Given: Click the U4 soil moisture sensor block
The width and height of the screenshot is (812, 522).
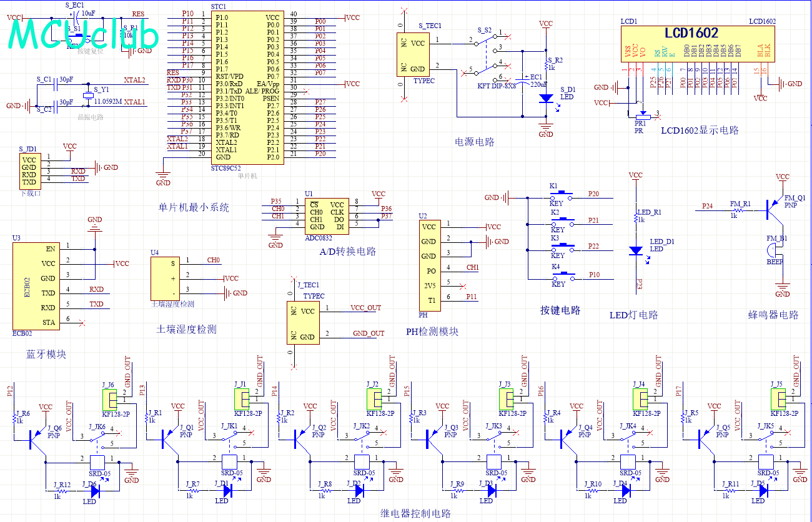Looking at the screenshot, I should 165,278.
